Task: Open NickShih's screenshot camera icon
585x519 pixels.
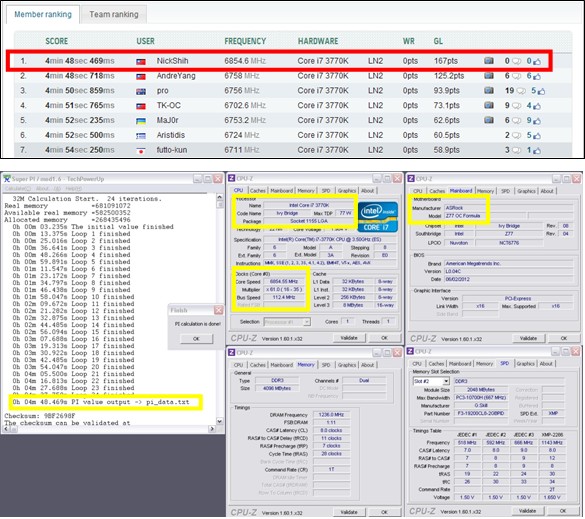Action: [489, 60]
